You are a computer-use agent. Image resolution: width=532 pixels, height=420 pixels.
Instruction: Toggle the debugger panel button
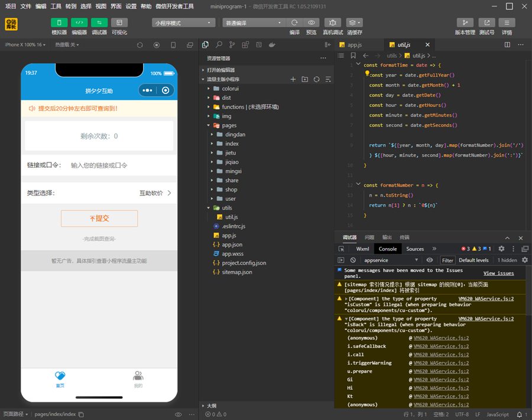click(99, 22)
